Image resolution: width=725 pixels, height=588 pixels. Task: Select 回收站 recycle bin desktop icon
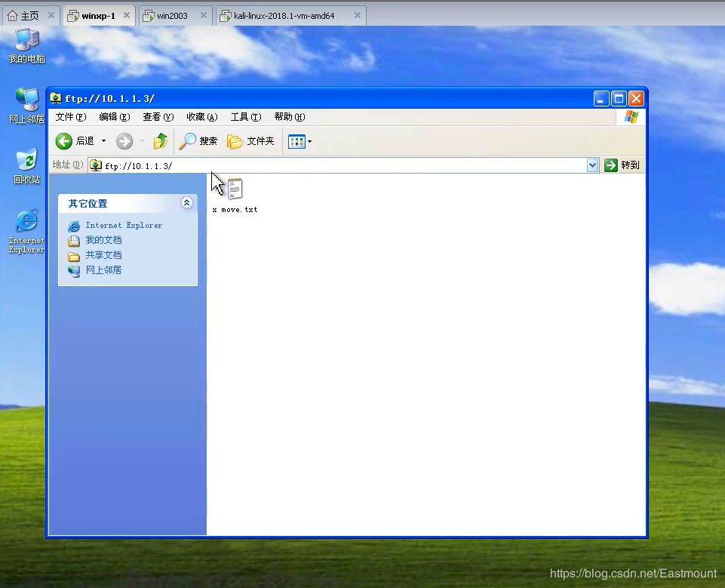pos(27,166)
